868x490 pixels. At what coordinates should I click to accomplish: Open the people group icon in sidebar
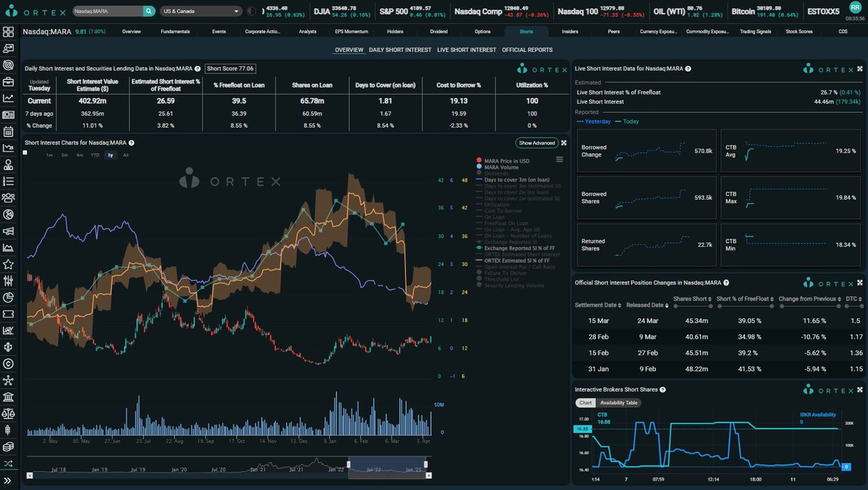[9, 198]
